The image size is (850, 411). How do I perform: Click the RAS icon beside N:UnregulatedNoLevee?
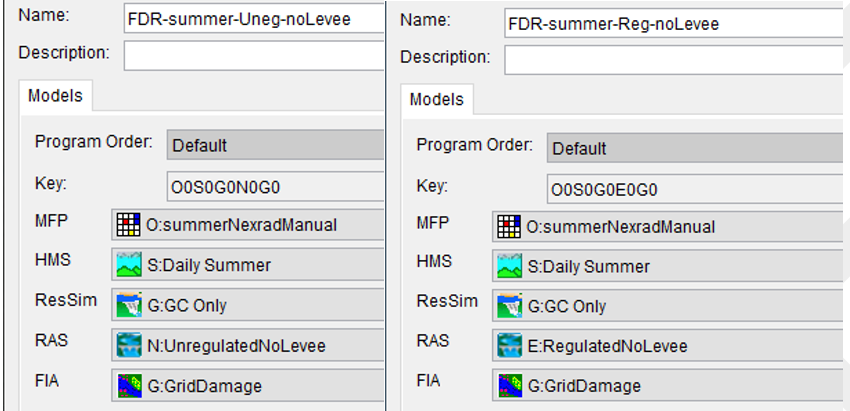[128, 345]
